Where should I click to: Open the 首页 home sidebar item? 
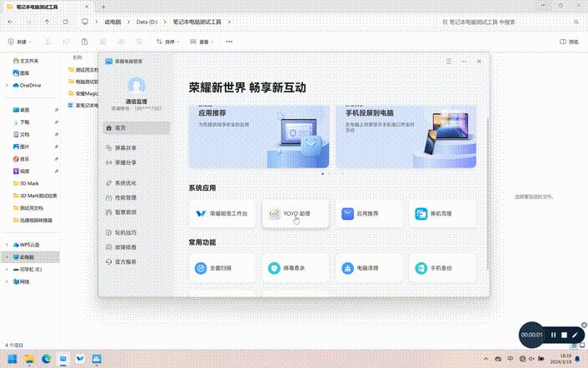click(137, 127)
